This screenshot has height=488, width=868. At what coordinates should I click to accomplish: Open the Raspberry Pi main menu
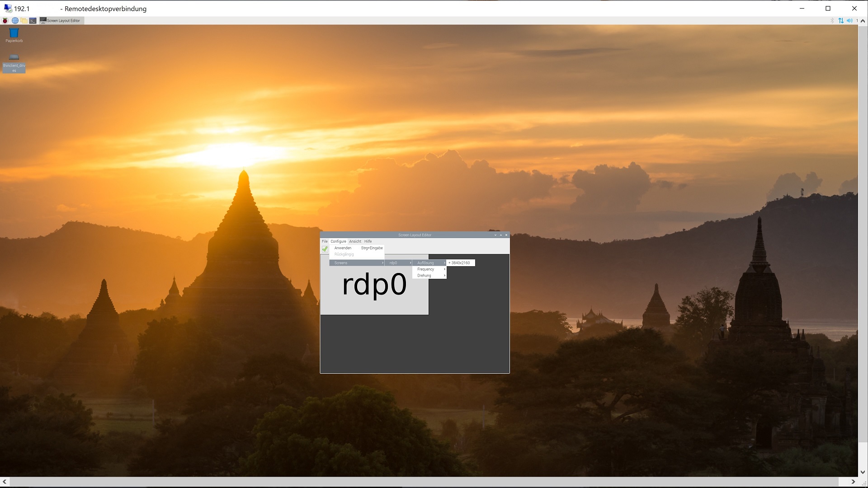[x=5, y=20]
